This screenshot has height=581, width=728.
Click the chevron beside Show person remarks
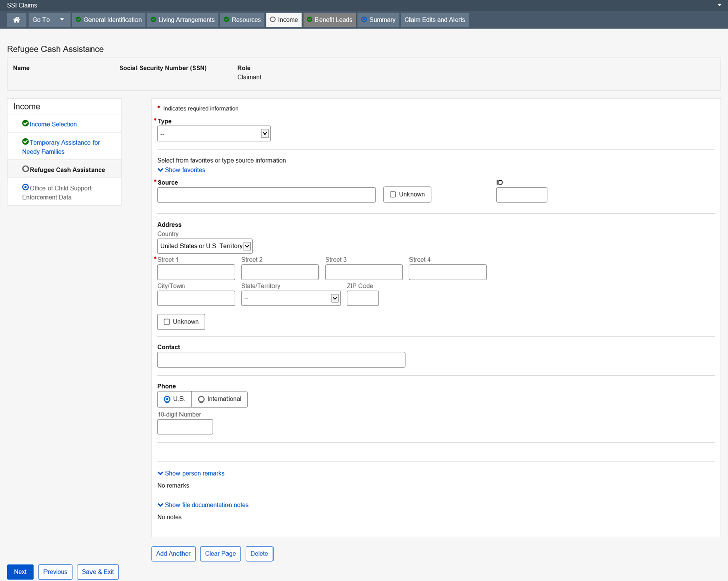pos(160,474)
